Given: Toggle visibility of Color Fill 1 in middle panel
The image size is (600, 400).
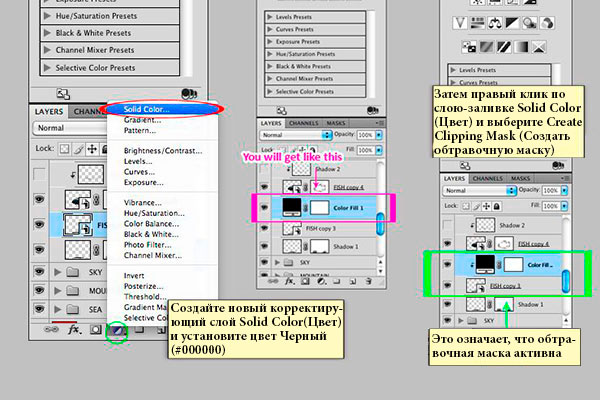Looking at the screenshot, I should [x=264, y=208].
